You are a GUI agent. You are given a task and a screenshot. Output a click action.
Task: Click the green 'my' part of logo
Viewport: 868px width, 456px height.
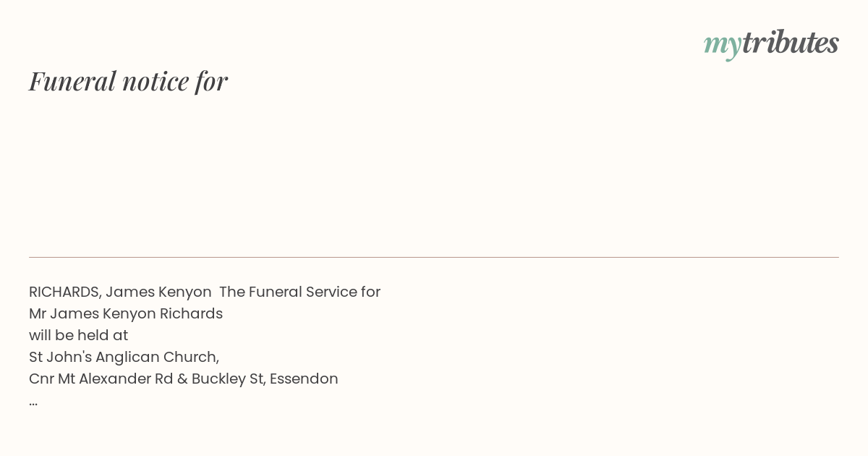(723, 45)
